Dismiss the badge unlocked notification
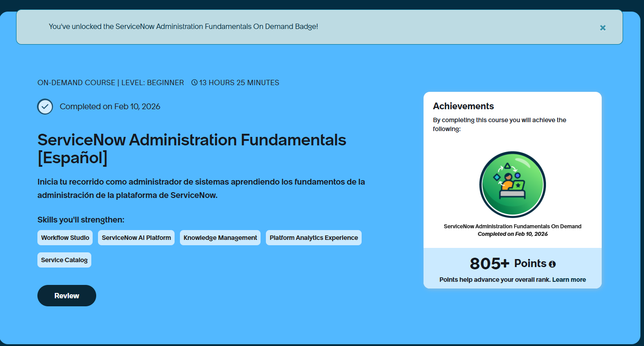Viewport: 644px width, 346px height. tap(603, 28)
